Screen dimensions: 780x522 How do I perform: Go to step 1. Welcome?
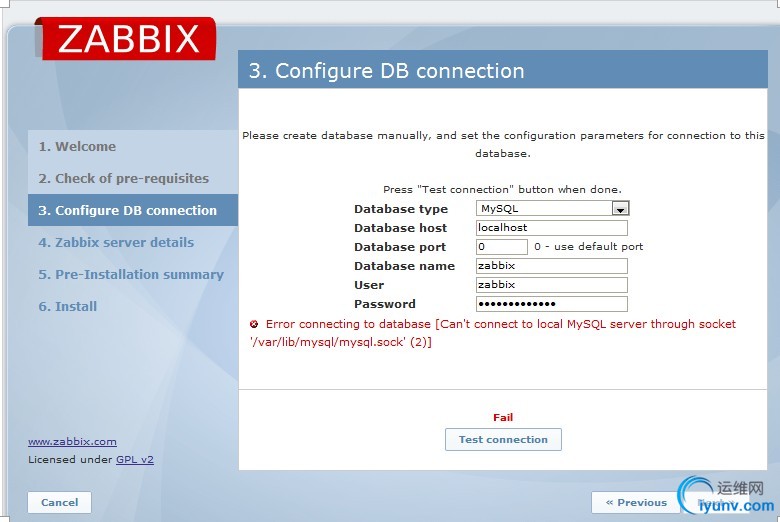tap(77, 146)
